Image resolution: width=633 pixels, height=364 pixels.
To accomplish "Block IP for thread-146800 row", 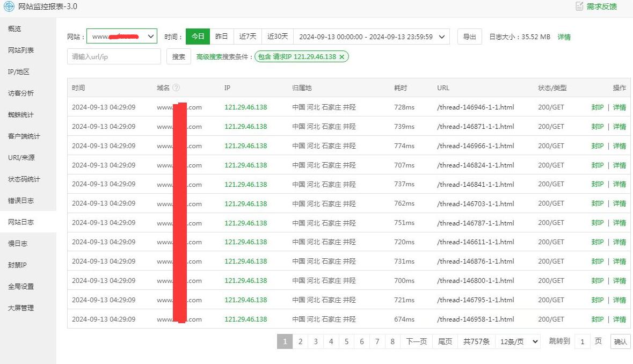I will (x=598, y=281).
